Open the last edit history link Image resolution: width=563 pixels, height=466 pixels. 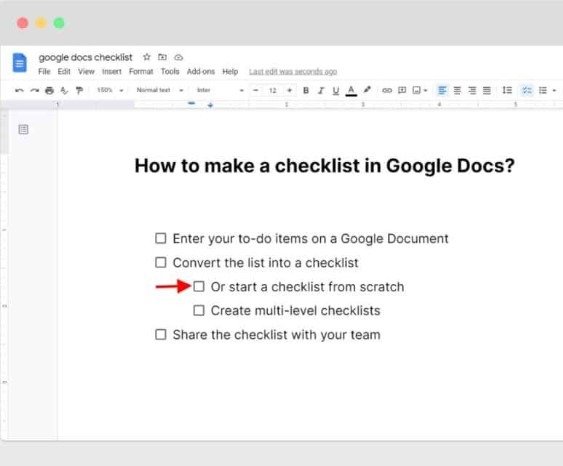coord(293,72)
